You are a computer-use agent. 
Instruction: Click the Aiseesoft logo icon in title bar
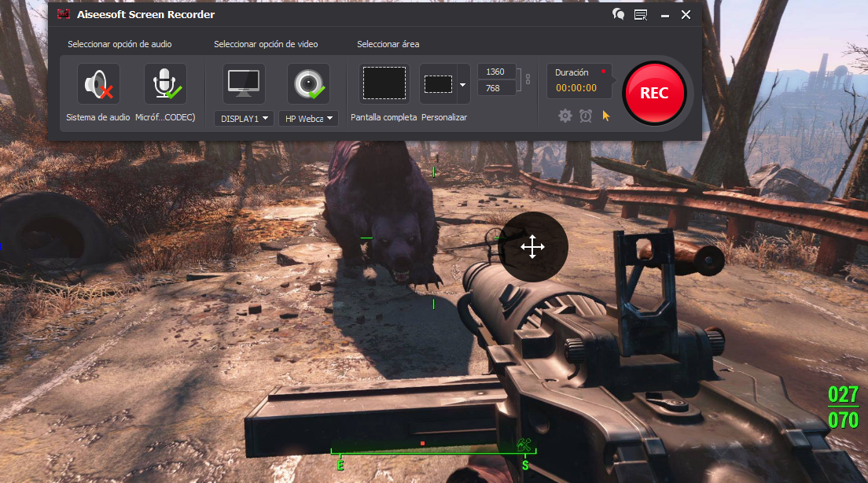pyautogui.click(x=64, y=14)
